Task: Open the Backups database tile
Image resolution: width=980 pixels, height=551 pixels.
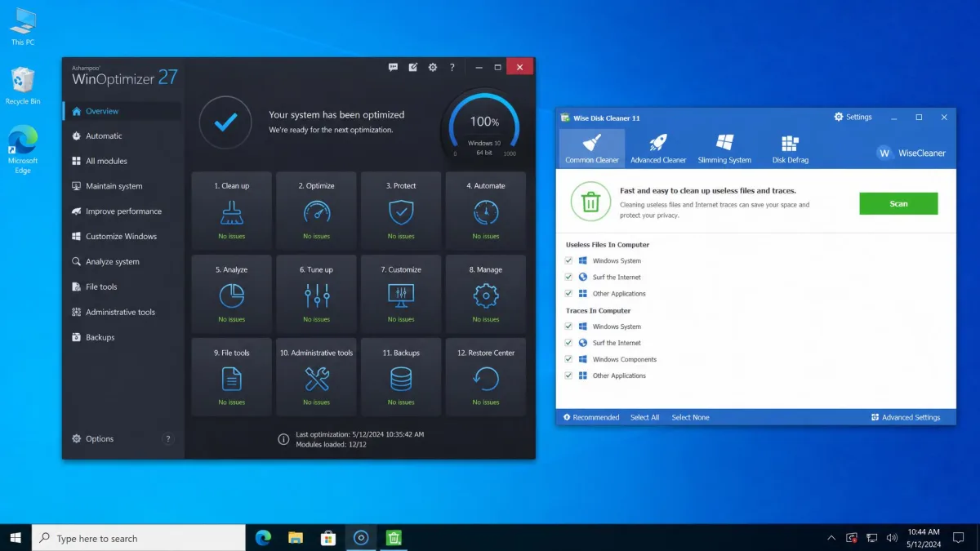Action: pos(401,377)
